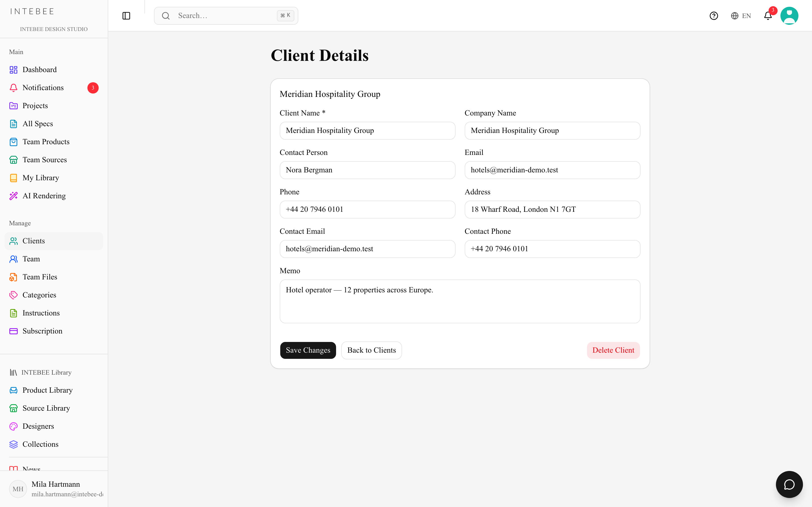Click into the Memo text area
Viewport: 812px width, 507px height.
click(x=460, y=301)
